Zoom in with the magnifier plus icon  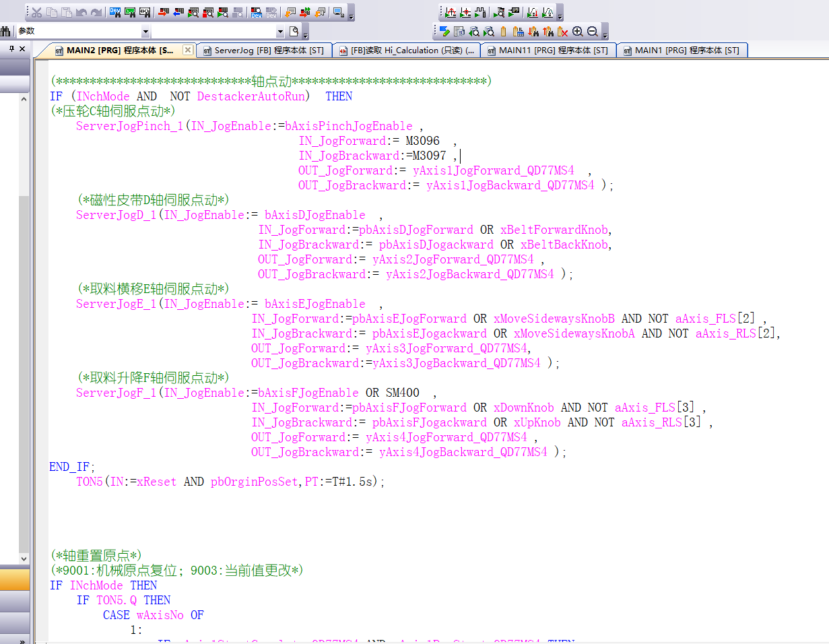pos(578,31)
